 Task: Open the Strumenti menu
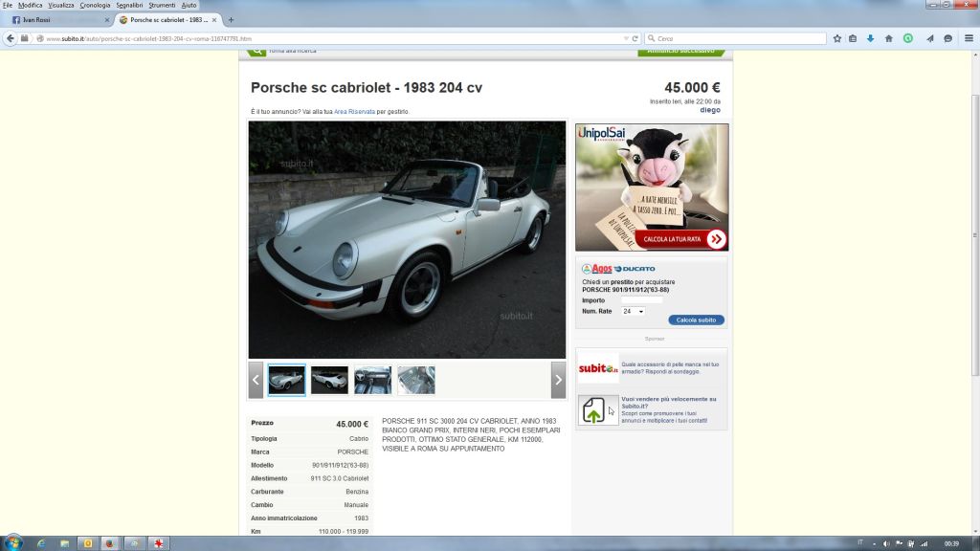[162, 5]
